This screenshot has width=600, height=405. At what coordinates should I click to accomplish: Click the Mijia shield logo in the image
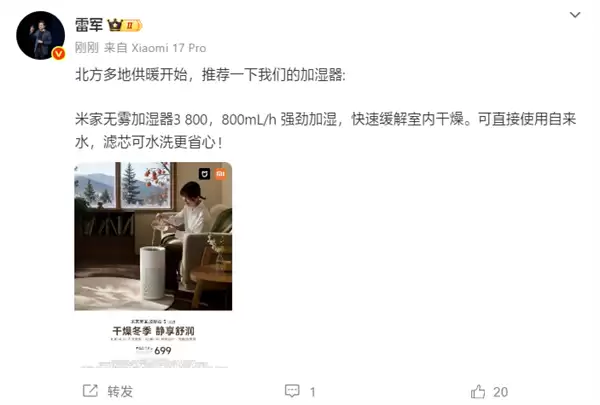(205, 174)
